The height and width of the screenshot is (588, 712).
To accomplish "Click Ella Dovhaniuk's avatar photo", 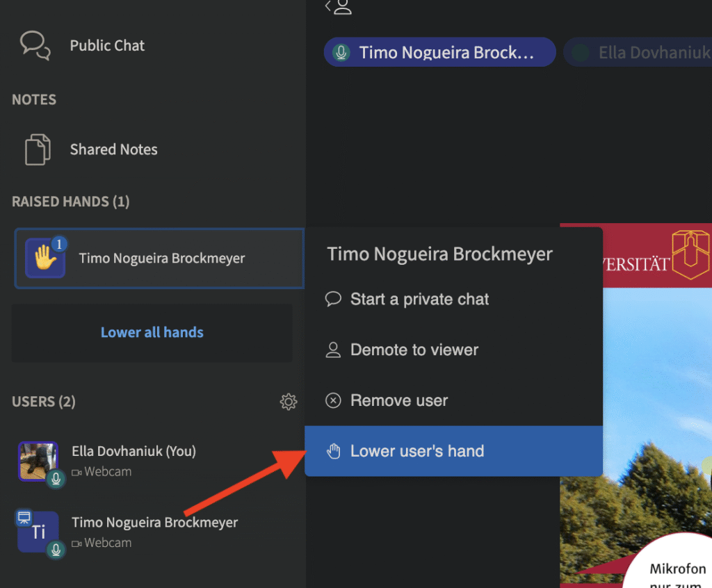I will 38,460.
